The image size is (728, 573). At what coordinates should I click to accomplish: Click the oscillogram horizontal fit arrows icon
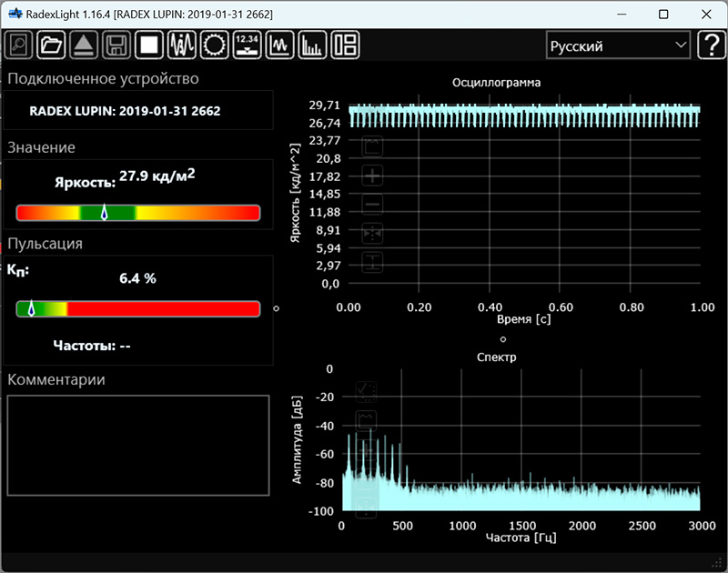point(373,234)
